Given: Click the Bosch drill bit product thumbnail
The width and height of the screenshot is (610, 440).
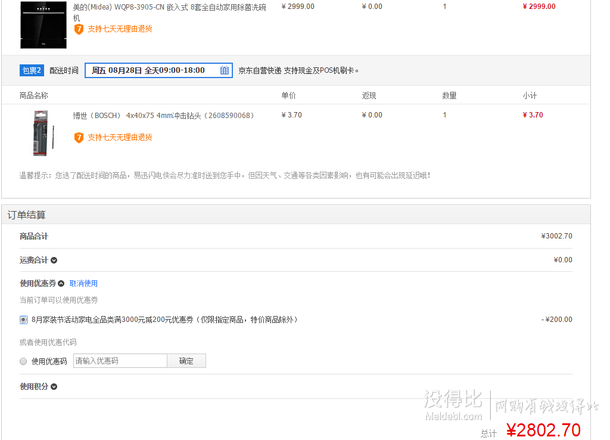Looking at the screenshot, I should click(44, 133).
